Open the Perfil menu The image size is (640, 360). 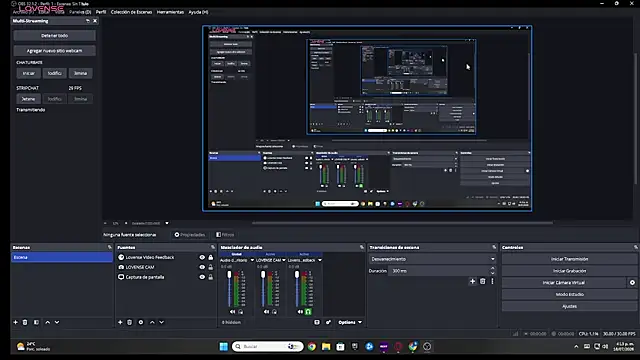101,12
